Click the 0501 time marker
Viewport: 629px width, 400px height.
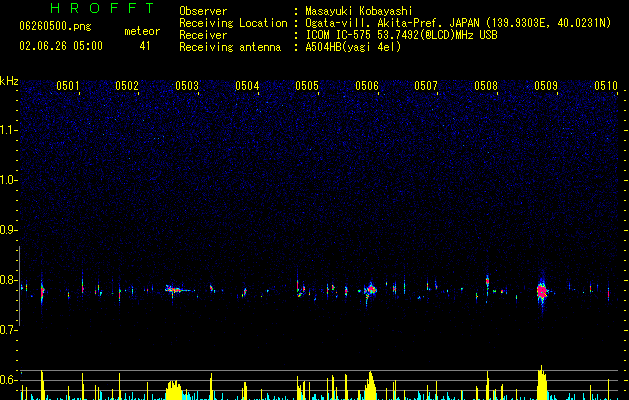67,85
